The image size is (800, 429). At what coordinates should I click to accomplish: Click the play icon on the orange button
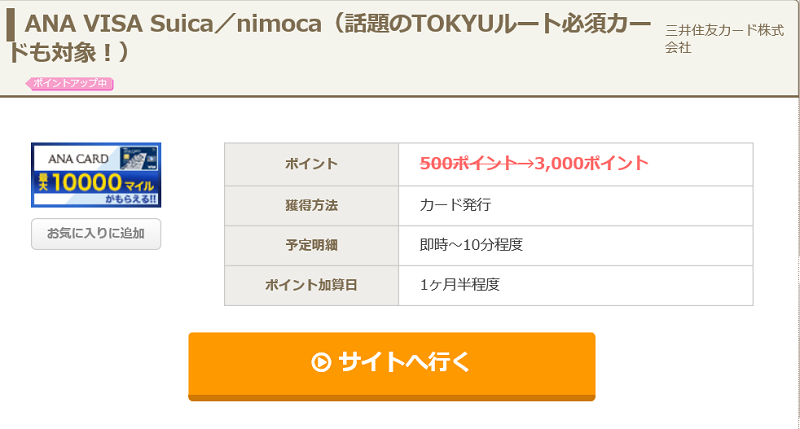pyautogui.click(x=321, y=362)
